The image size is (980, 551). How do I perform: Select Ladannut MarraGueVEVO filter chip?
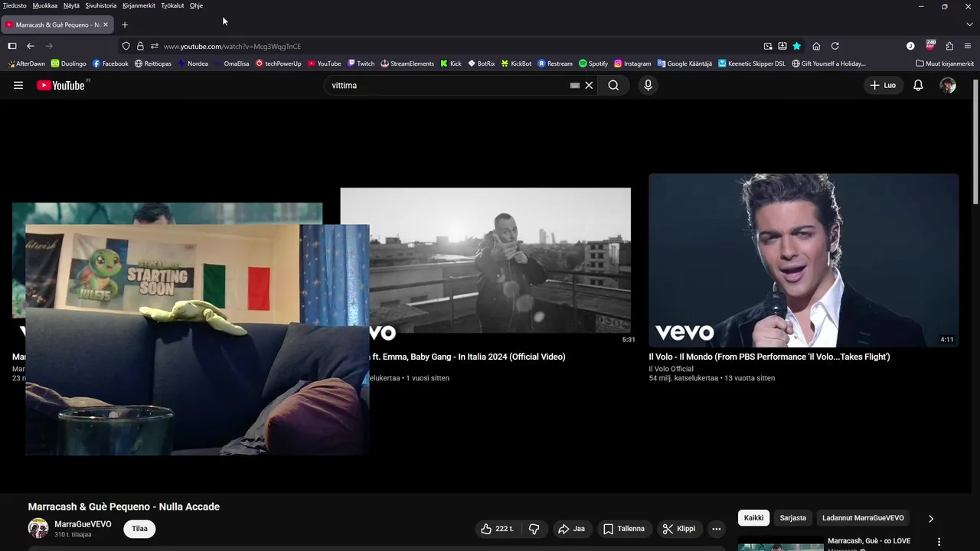click(863, 518)
